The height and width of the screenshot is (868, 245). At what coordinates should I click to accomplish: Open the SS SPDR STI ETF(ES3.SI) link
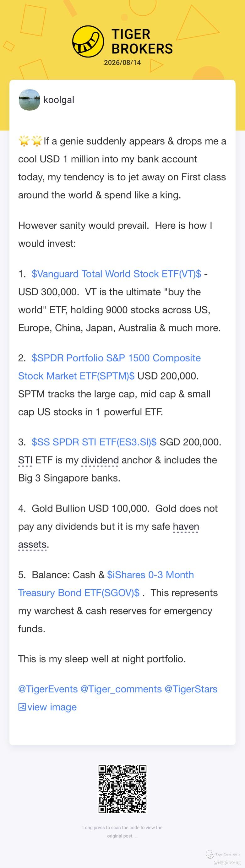pyautogui.click(x=94, y=442)
